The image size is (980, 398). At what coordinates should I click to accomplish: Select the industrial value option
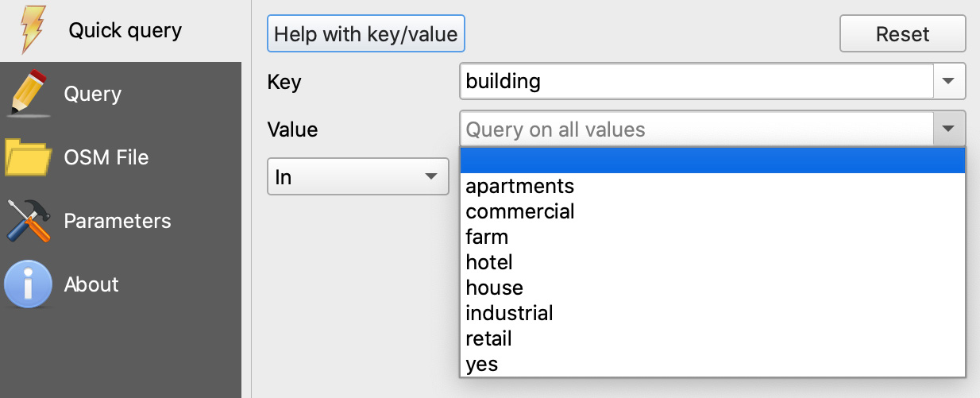point(712,313)
